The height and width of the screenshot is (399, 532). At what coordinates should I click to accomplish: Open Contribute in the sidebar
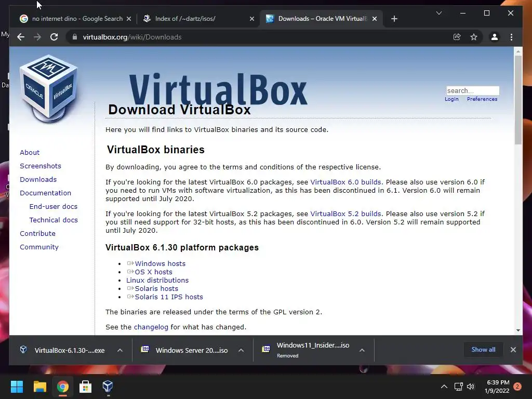coord(37,234)
